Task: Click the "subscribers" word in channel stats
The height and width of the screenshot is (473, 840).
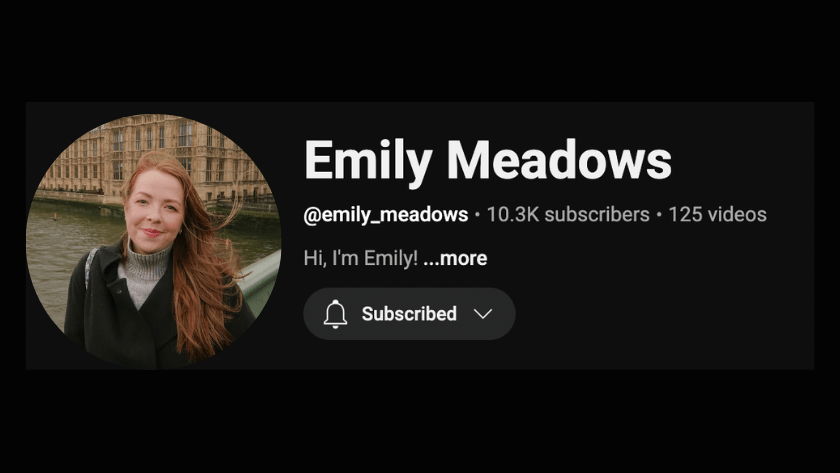Action: coord(597,214)
